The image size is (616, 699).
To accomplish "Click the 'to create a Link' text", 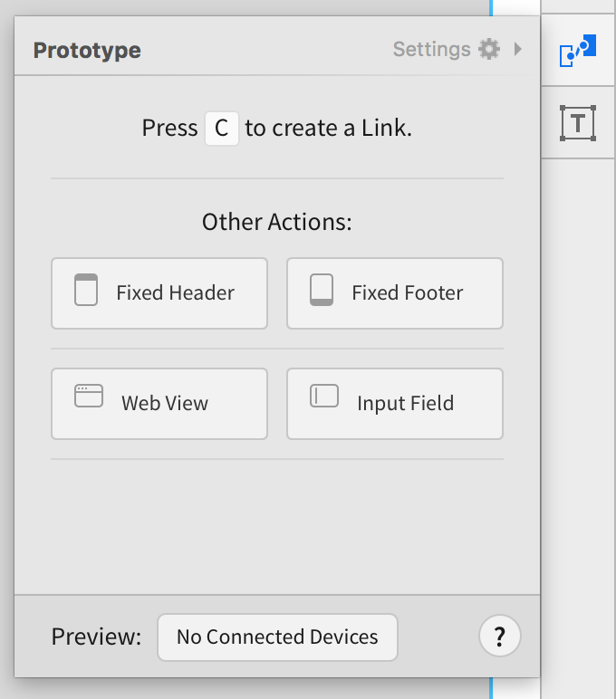I will click(328, 129).
